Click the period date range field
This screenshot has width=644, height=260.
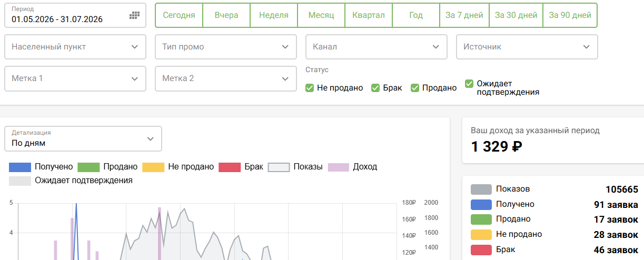(x=75, y=15)
